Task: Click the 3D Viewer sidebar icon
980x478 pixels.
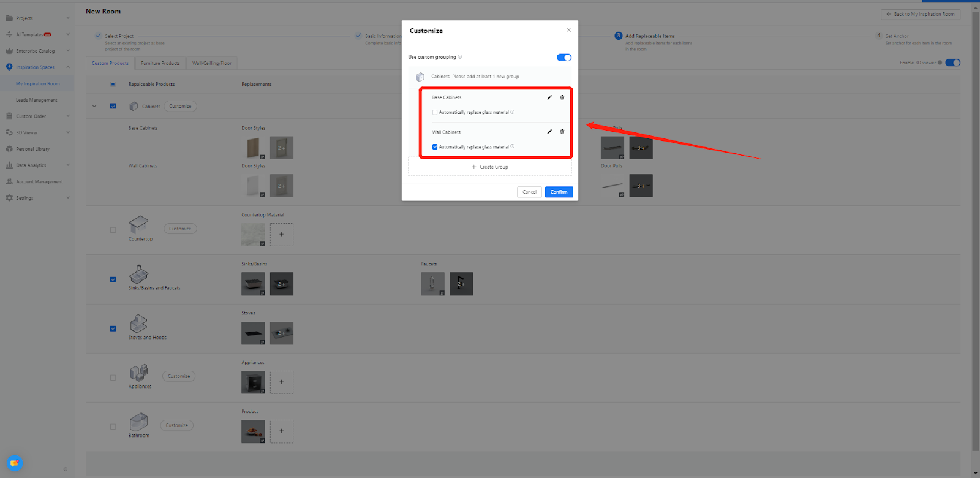Action: 9,132
